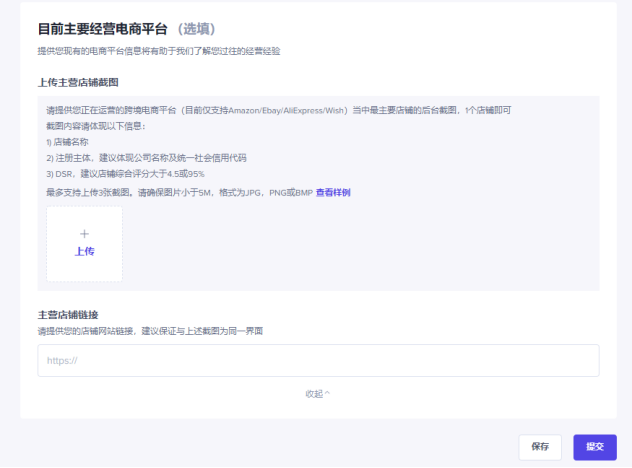Click the Amazon/Ebay/AliExpress/Wish instruction line
Viewport: 632px width, 468px height.
(279, 110)
